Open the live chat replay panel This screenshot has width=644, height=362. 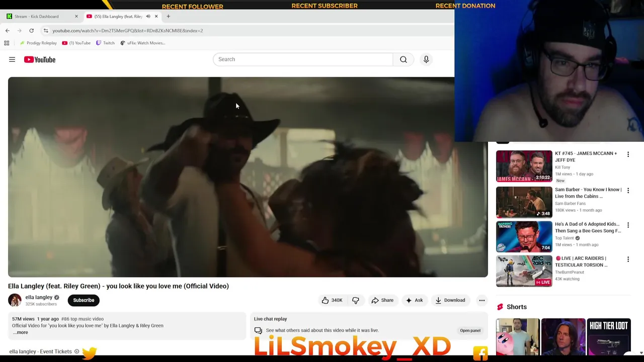coord(470,330)
